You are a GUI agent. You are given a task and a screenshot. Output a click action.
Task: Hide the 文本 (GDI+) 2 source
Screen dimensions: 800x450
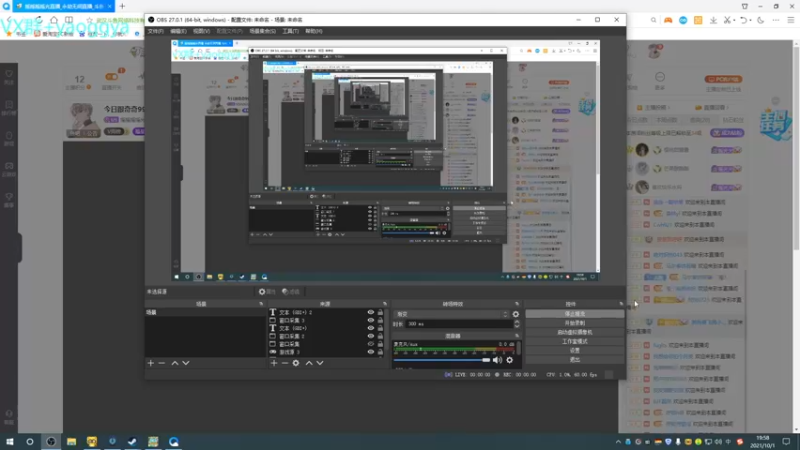click(371, 312)
